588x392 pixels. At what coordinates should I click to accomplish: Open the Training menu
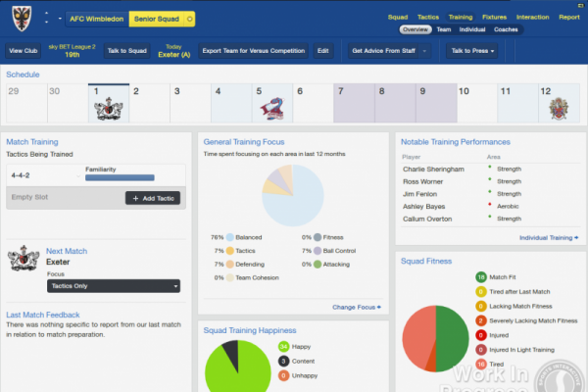461,18
